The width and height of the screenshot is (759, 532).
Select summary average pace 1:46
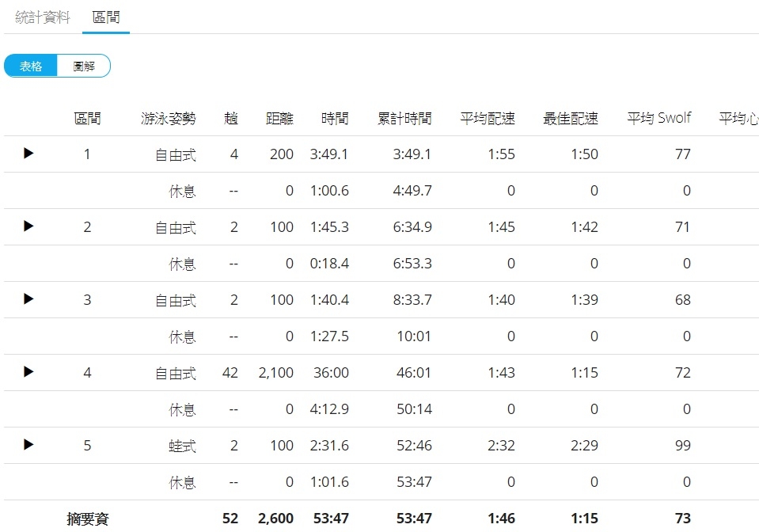click(x=502, y=519)
